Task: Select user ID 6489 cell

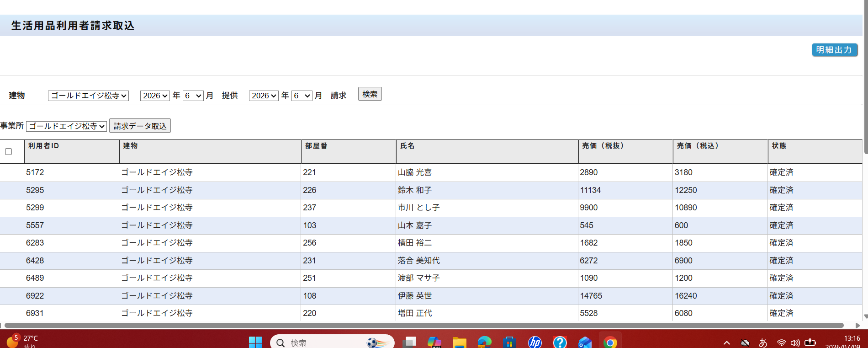Action: [x=72, y=278]
